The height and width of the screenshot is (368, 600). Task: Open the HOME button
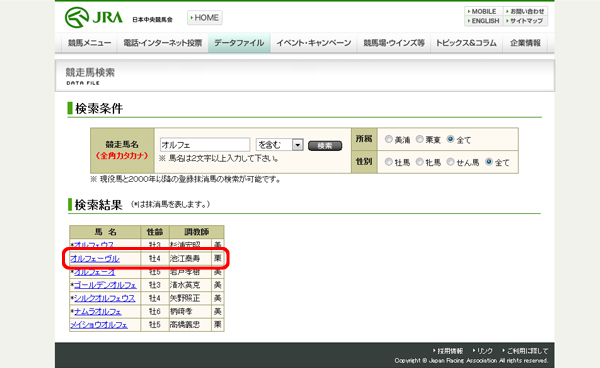(x=205, y=18)
